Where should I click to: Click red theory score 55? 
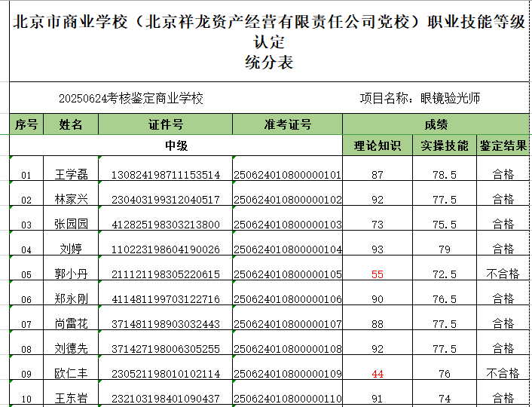(x=378, y=274)
